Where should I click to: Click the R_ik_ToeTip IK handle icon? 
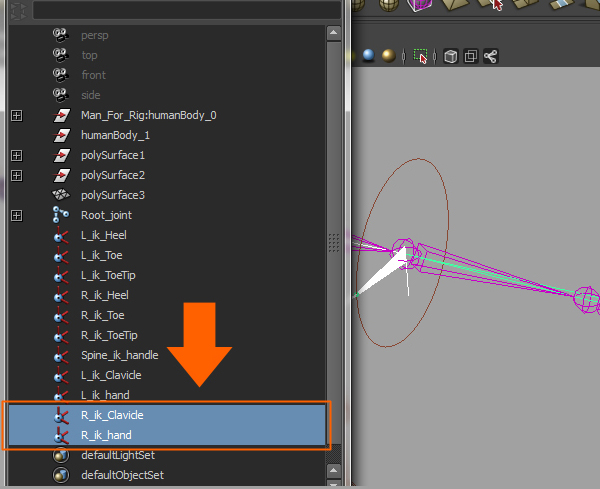[61, 335]
